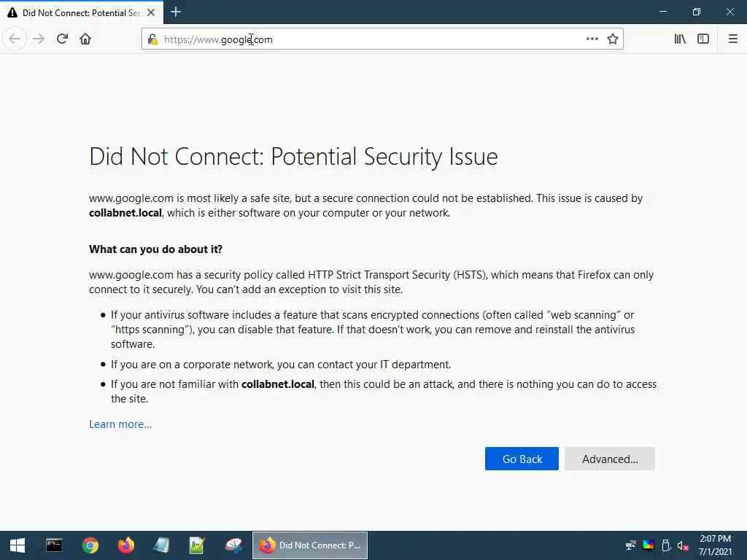Expand the Advanced... error details
The width and height of the screenshot is (747, 560).
click(610, 459)
